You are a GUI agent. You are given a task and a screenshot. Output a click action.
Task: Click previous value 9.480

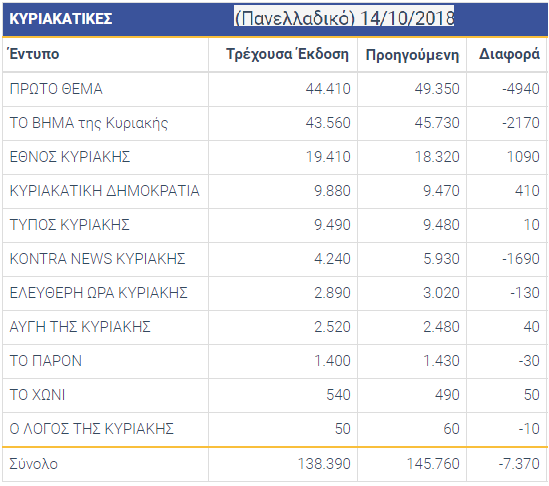[x=441, y=224]
